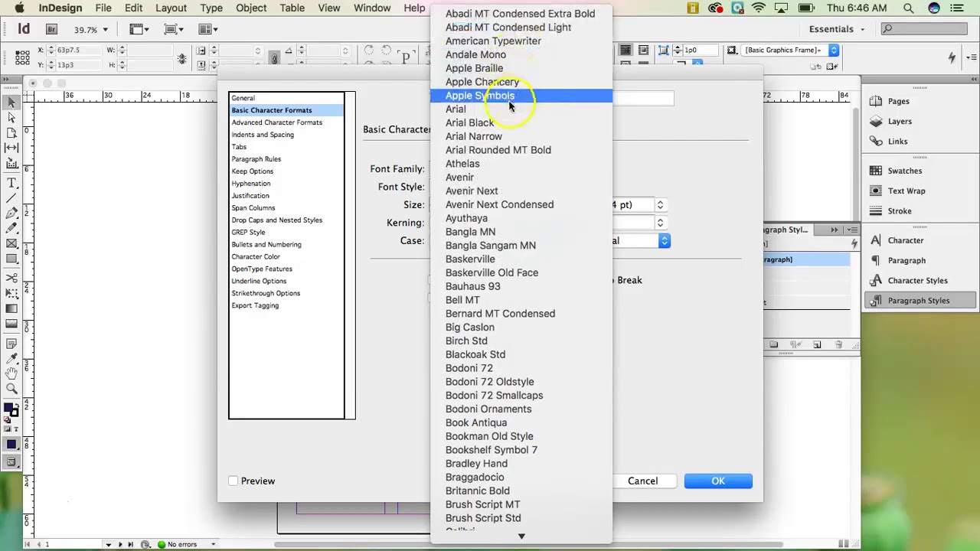Viewport: 980px width, 551px height.
Task: Open the File menu
Action: (103, 8)
